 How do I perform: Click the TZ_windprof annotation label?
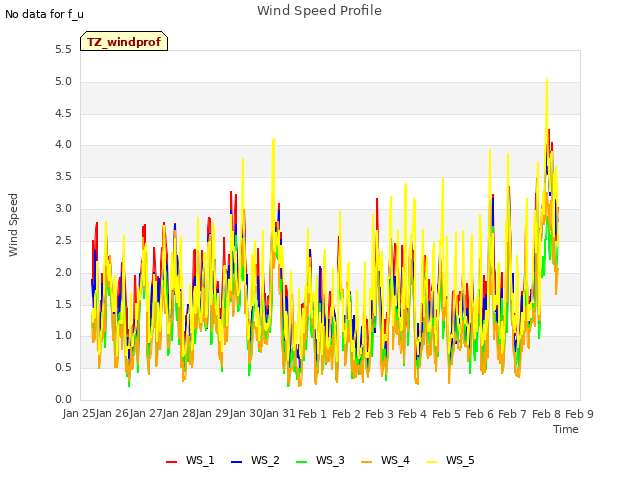pos(124,41)
